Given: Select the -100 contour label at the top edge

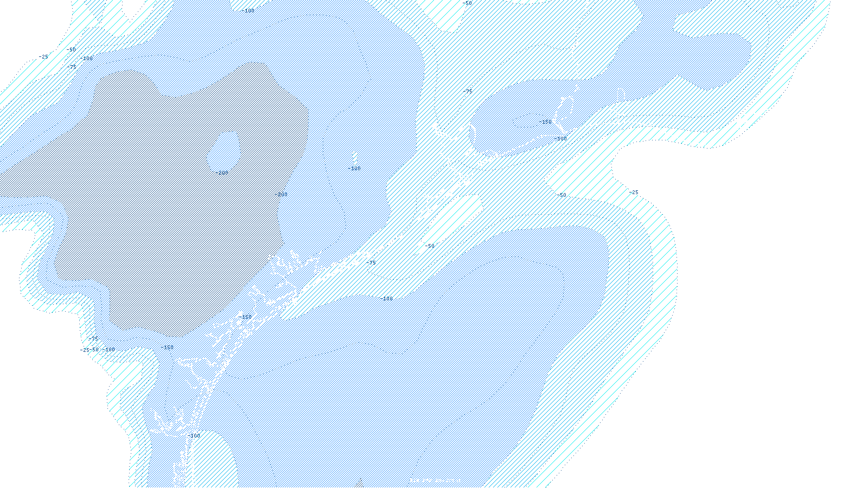Looking at the screenshot, I should (x=248, y=11).
